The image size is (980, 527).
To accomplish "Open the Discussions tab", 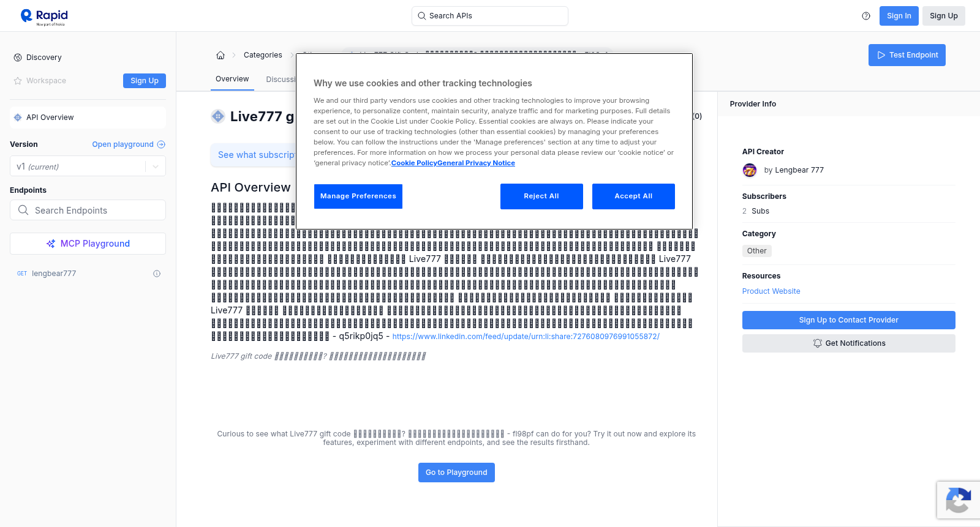I will coord(281,80).
